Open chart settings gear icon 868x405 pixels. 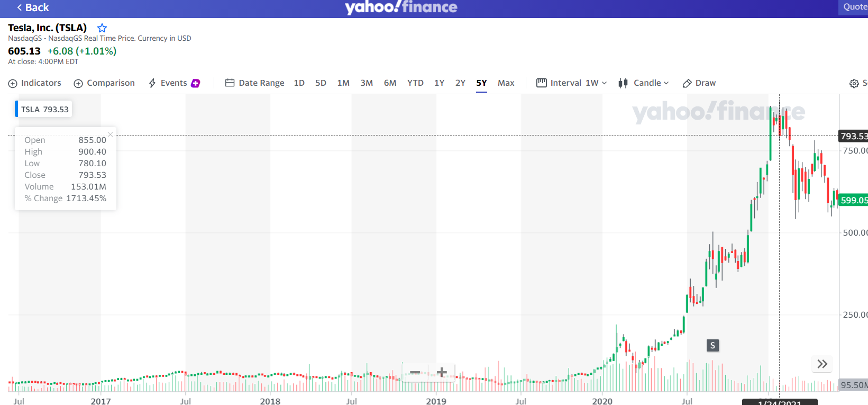click(x=854, y=84)
